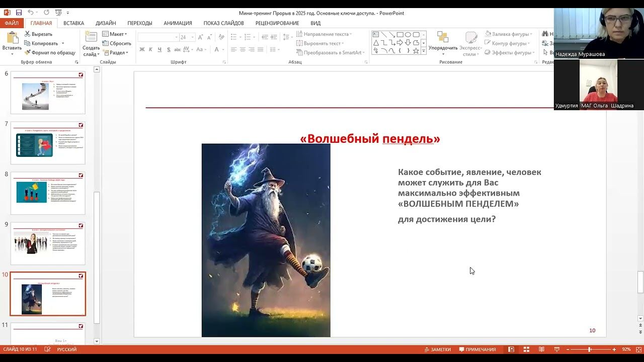Increase font size with the larger A icon
Screen dimensions: 644x362
(x=200, y=37)
